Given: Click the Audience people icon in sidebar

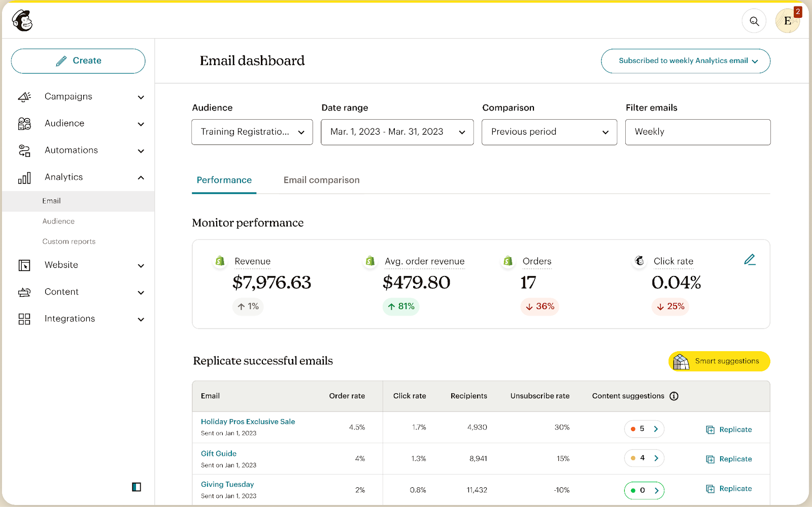Looking at the screenshot, I should (24, 123).
